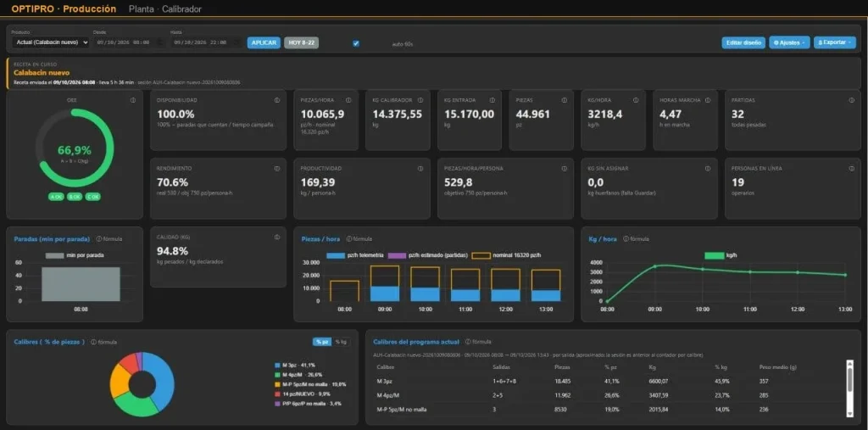Click the Hasta date-time field
Viewport: 868px width, 430px height.
(x=206, y=42)
